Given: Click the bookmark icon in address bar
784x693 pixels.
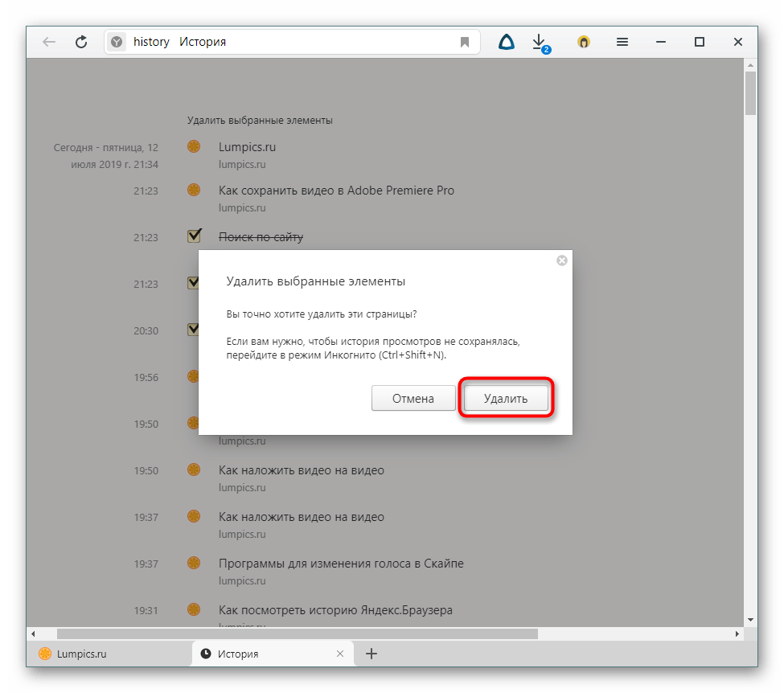Looking at the screenshot, I should 465,43.
